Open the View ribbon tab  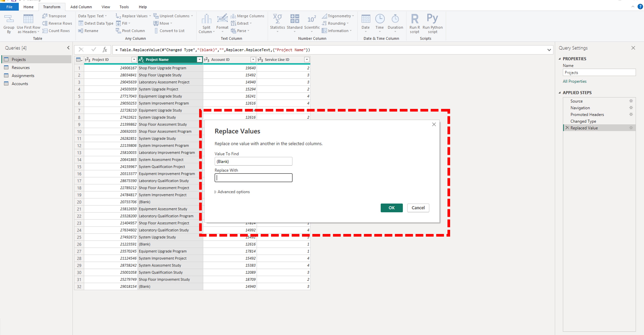(x=105, y=7)
